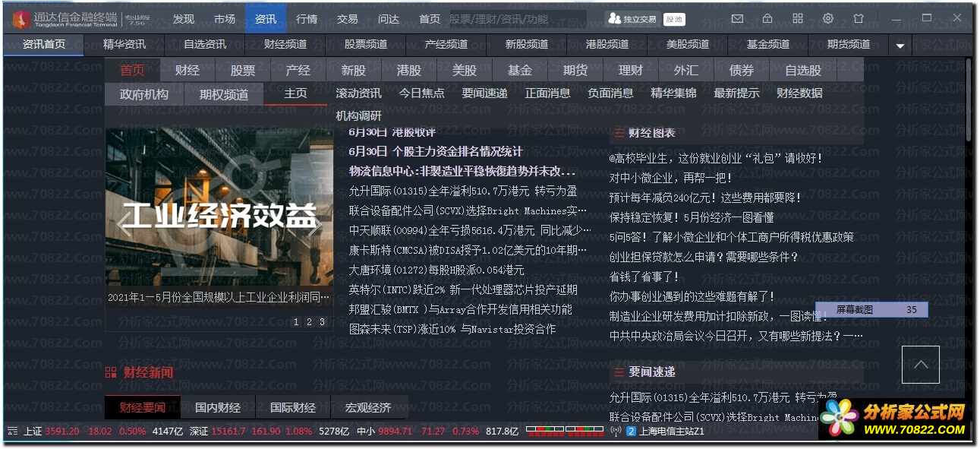Click the 财经图表 section header icon
The height and width of the screenshot is (449, 980).
point(619,133)
